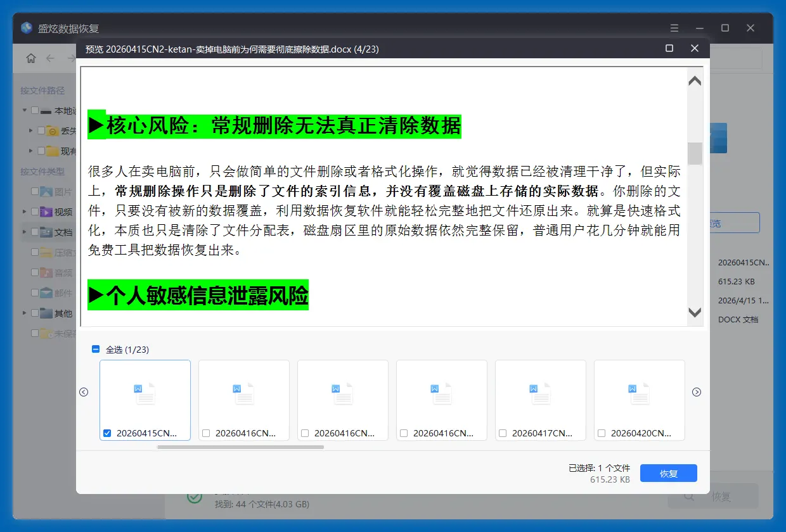Click the 其他 other type folder icon
Screen dimensions: 786x532
[x=46, y=313]
